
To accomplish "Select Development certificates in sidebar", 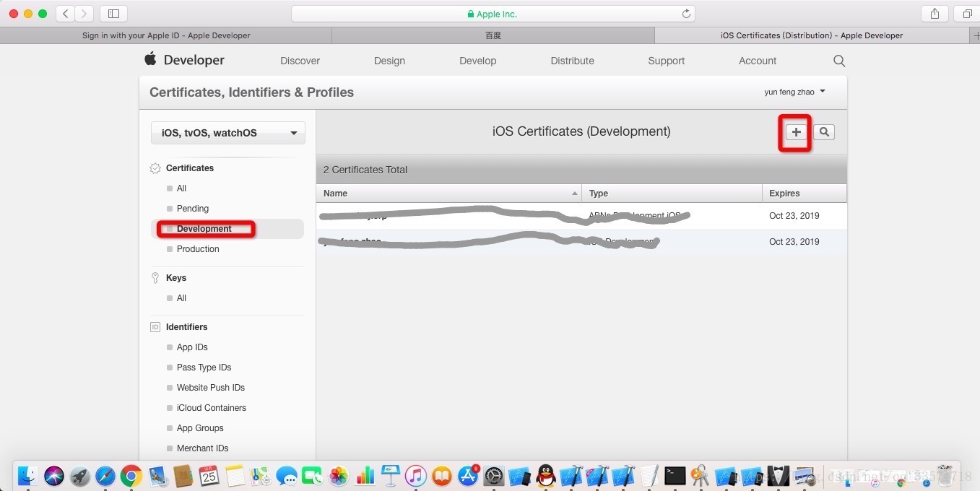I will pos(204,229).
